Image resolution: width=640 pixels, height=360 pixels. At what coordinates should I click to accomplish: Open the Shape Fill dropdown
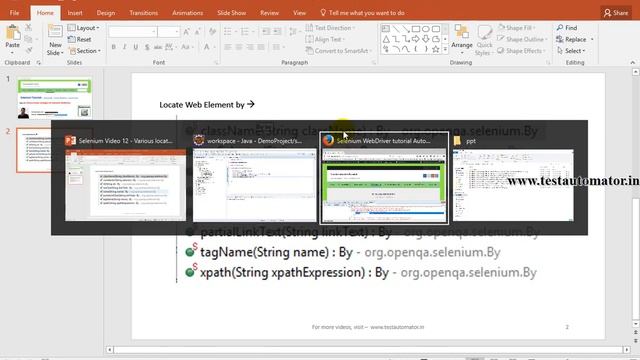(516, 28)
